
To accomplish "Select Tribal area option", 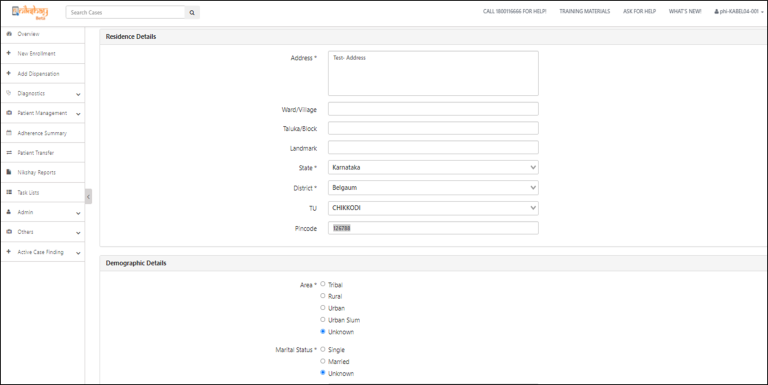I will (323, 284).
